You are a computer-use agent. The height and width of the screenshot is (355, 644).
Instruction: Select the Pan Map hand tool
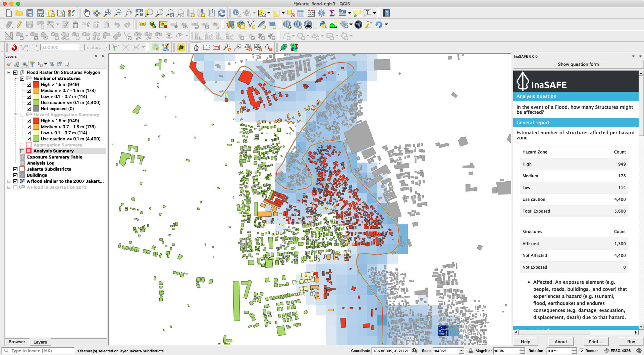[87, 13]
